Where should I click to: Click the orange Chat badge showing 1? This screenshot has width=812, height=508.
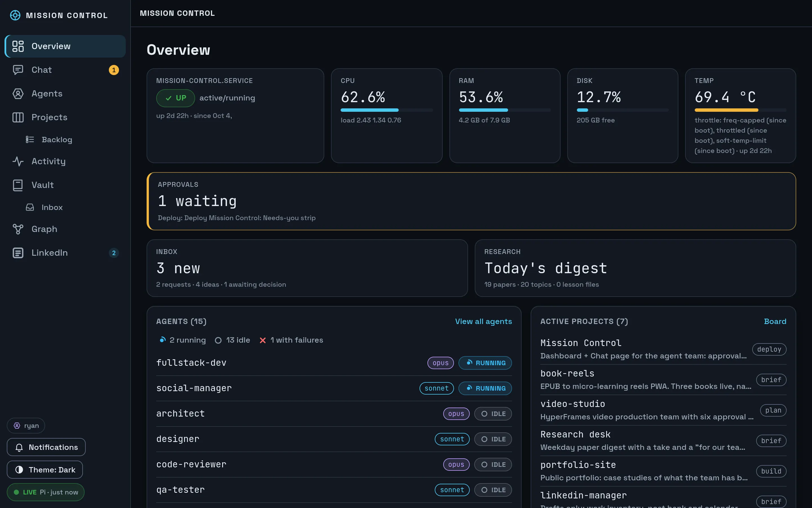[114, 70]
